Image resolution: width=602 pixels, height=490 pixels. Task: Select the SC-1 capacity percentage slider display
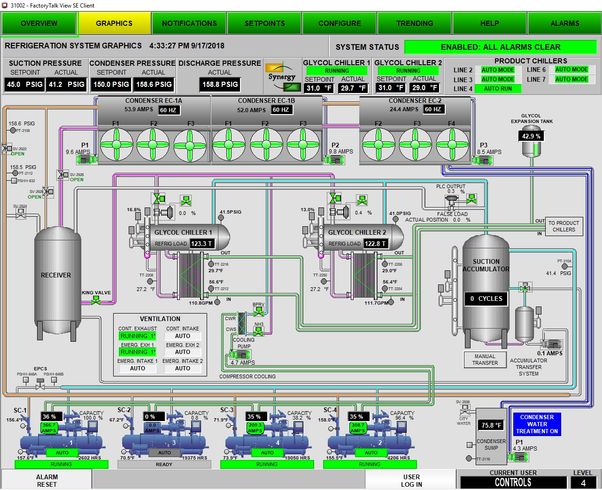coord(50,414)
